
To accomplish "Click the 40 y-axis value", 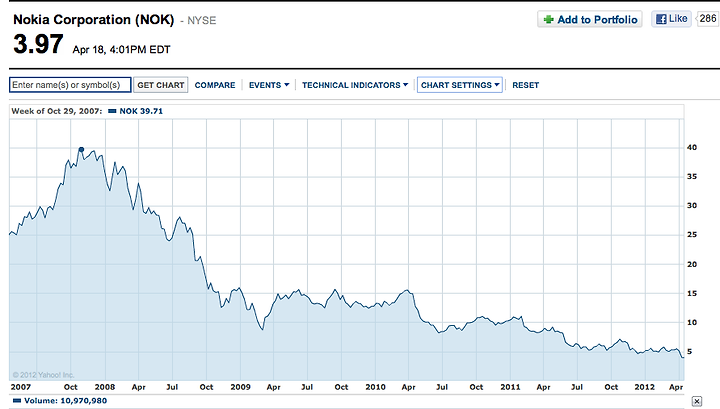I will point(692,147).
